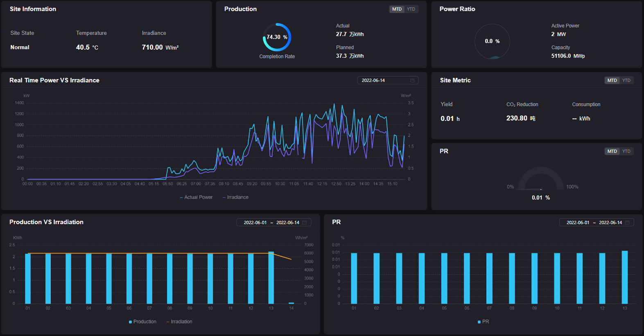Toggle the Actual Power legend series
The image size is (644, 336).
coord(196,197)
